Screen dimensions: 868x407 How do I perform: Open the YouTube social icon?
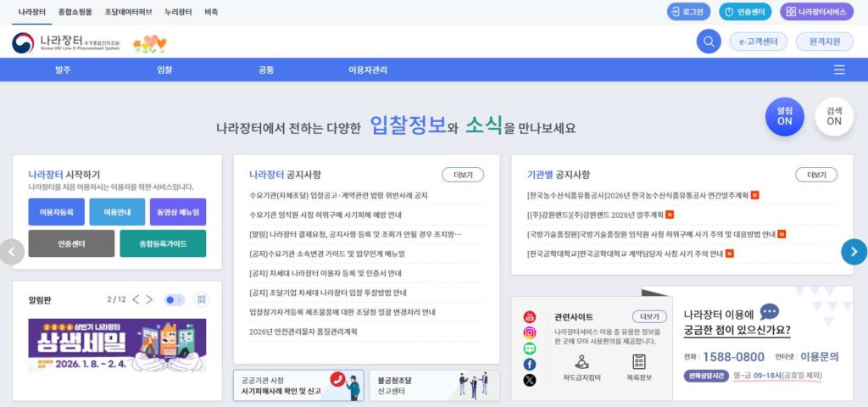point(530,317)
